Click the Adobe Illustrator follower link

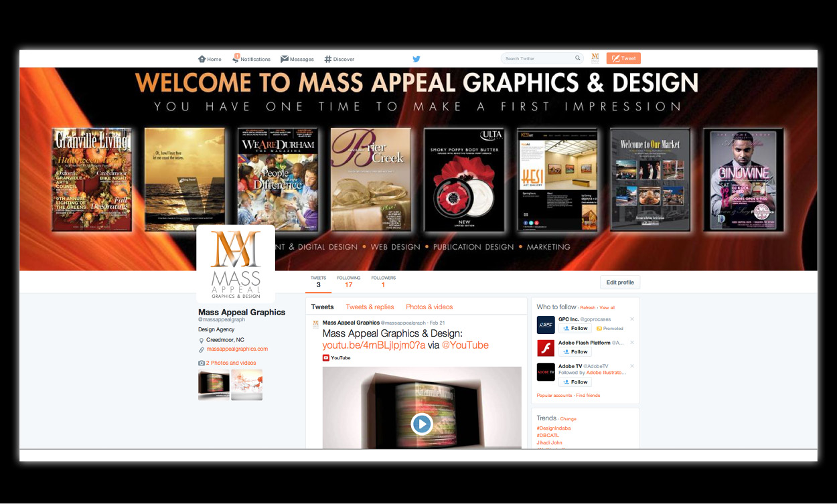(605, 373)
